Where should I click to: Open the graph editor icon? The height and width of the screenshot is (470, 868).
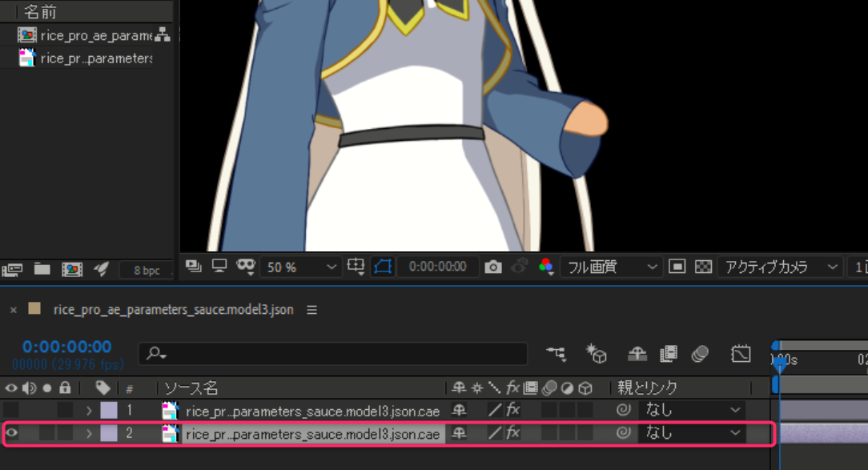(741, 353)
